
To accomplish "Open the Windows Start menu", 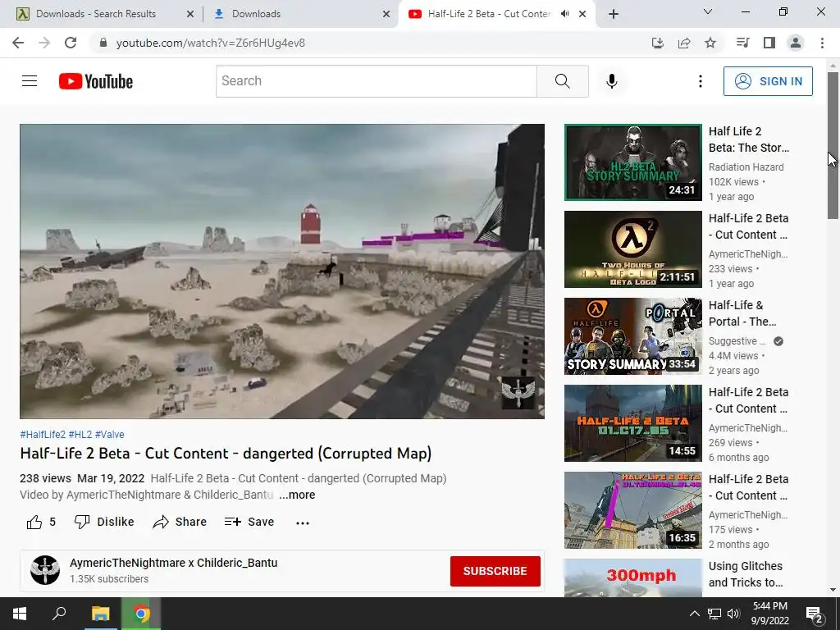I will tap(20, 614).
